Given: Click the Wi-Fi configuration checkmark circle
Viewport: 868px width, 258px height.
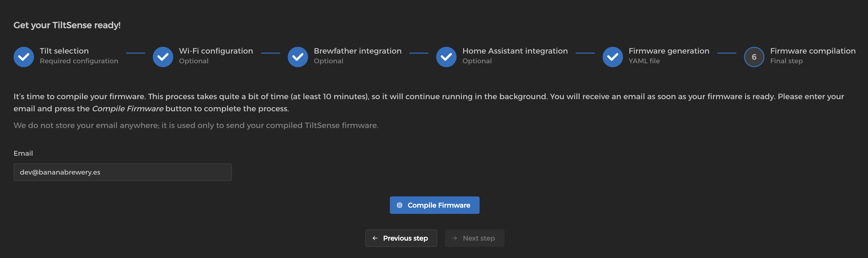Looking at the screenshot, I should [163, 57].
